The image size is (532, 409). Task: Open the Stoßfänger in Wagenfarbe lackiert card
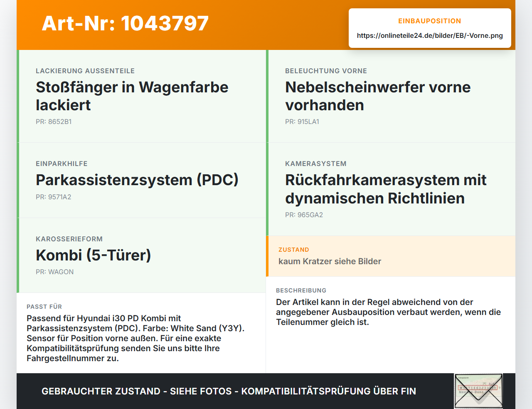click(141, 96)
